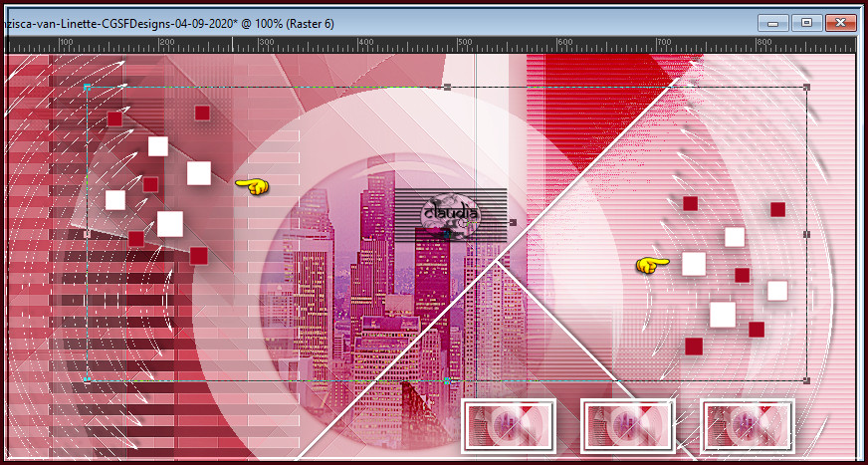Click the middle framed miniature at canvas bottom
Image resolution: width=868 pixels, height=465 pixels.
point(628,424)
